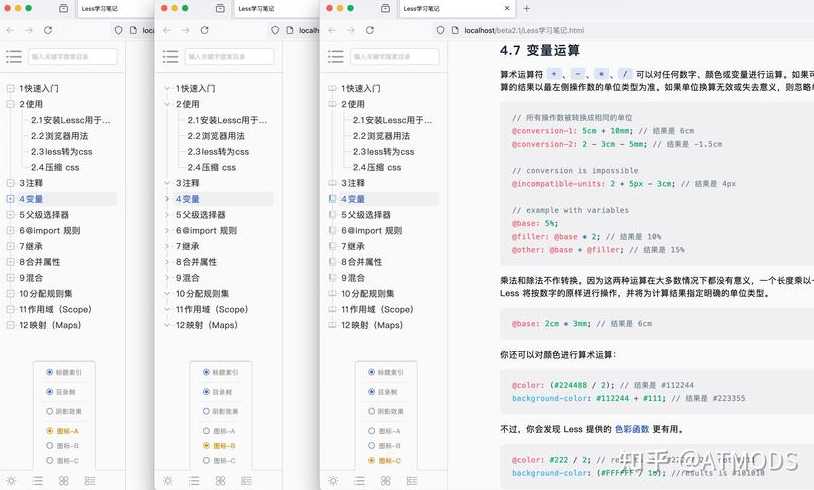Click the lines menu icon in middle window footer

point(194,481)
